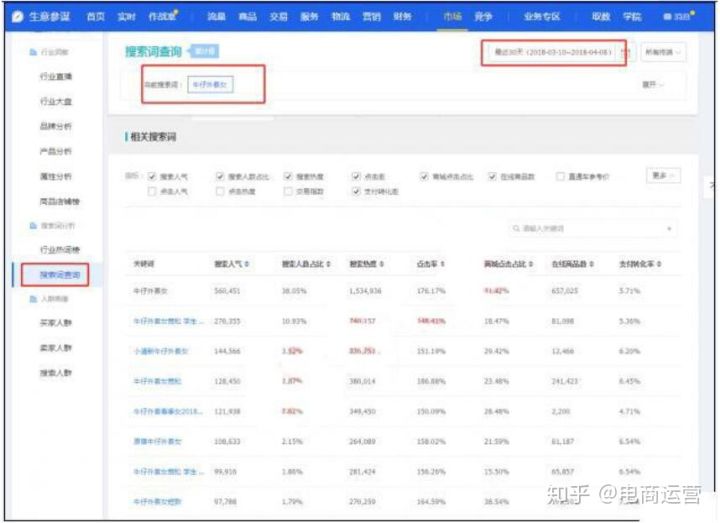The width and height of the screenshot is (720, 523).
Task: Enable the 直通车参考价 checkbox
Action: coord(561,176)
